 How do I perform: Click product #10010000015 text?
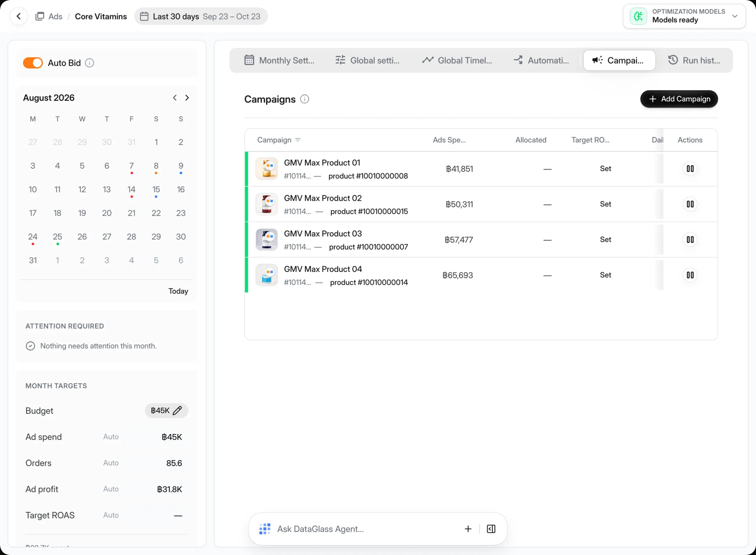[x=369, y=211]
